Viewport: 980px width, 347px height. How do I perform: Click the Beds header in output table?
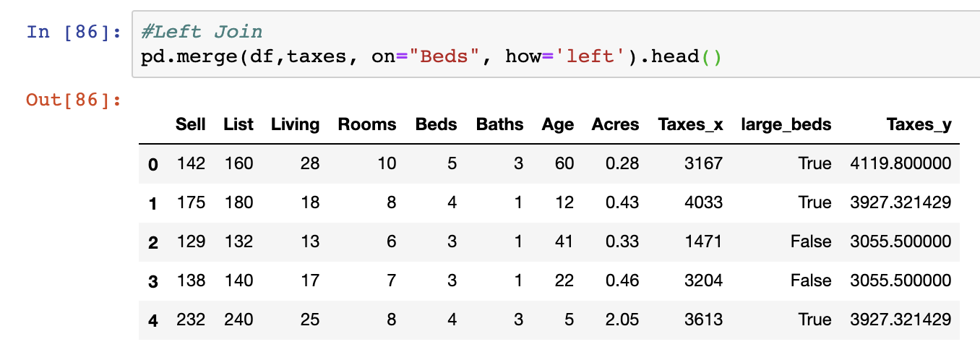click(436, 124)
